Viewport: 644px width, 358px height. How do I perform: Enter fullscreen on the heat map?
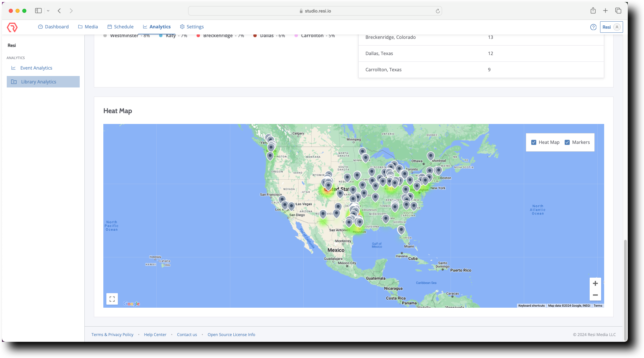112,299
